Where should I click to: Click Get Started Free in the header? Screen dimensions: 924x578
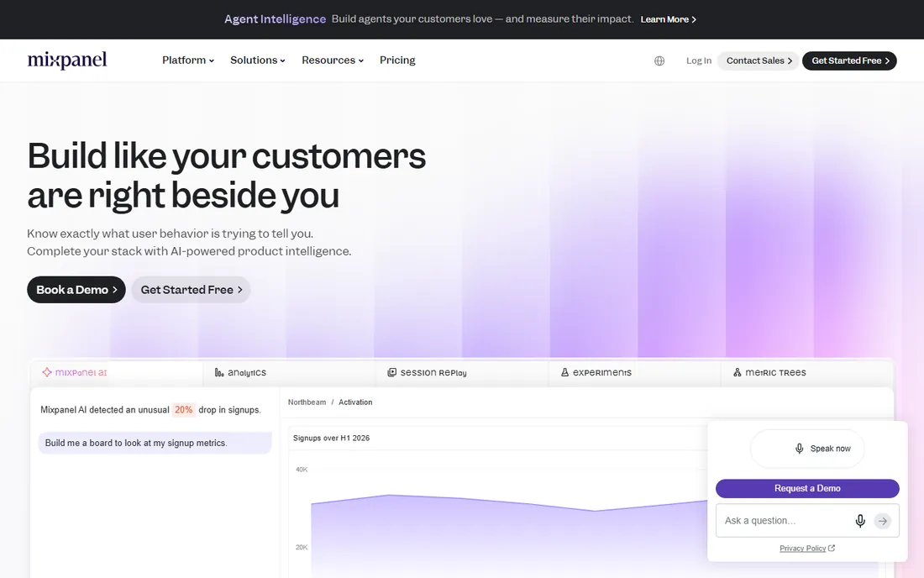pos(850,60)
